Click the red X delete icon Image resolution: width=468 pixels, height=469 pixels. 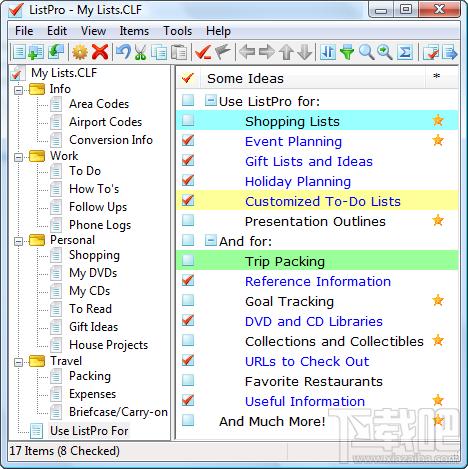[100, 52]
